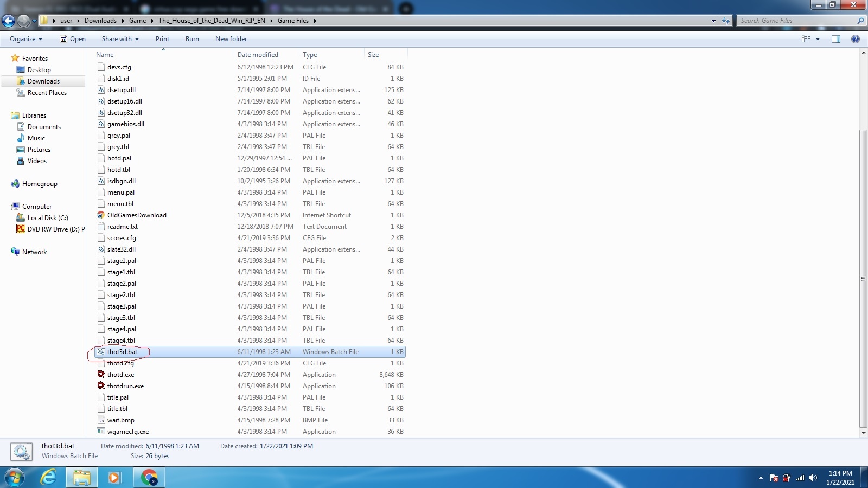This screenshot has height=488, width=868.
Task: Expand the user breadcrumb arrow
Action: point(78,21)
